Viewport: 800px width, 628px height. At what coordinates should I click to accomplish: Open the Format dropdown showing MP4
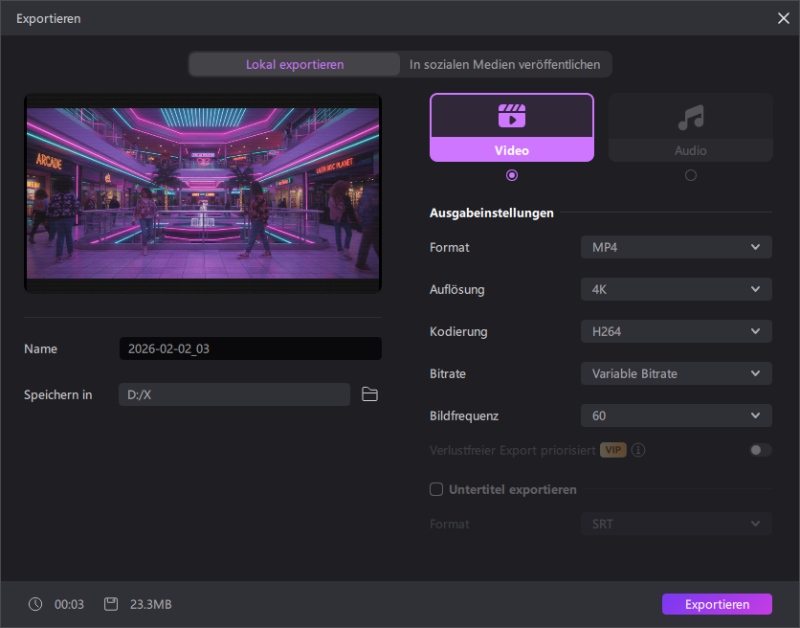tap(676, 247)
